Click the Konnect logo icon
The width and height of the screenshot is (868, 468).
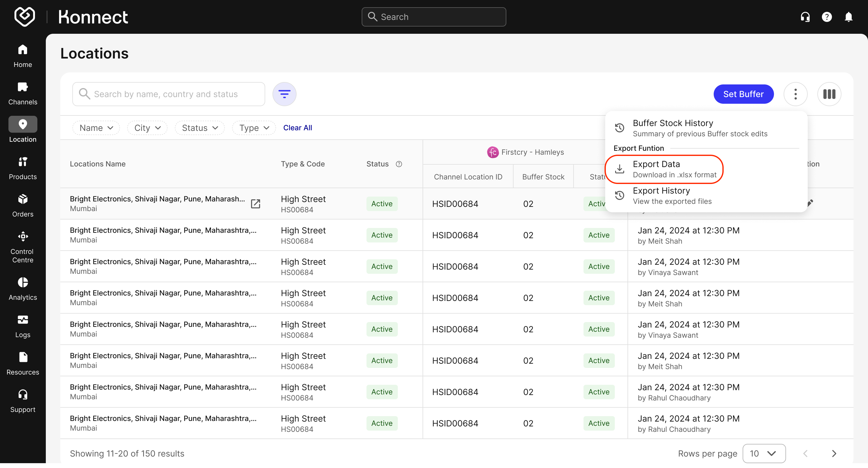25,16
